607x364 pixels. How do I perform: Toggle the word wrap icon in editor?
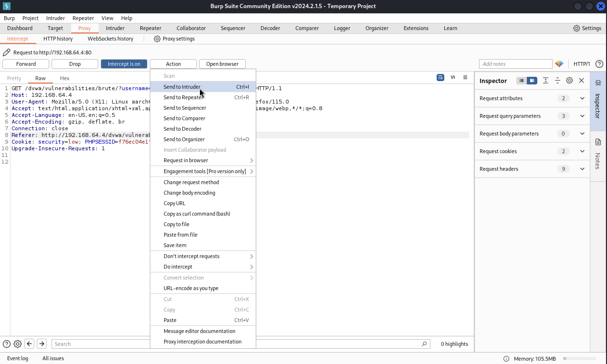pos(440,78)
